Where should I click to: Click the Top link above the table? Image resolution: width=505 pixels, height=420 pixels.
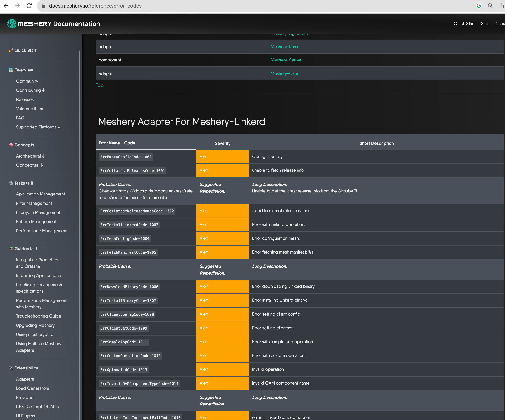[100, 85]
